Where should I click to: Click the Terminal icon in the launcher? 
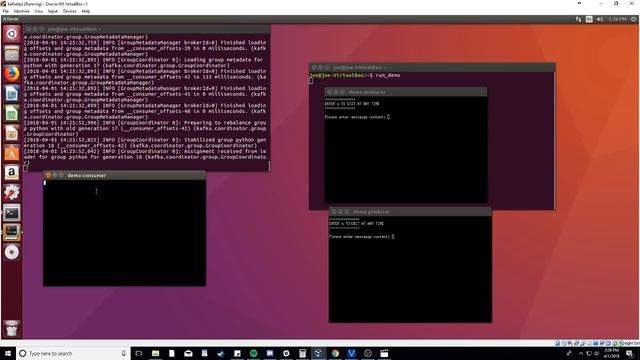[11, 213]
